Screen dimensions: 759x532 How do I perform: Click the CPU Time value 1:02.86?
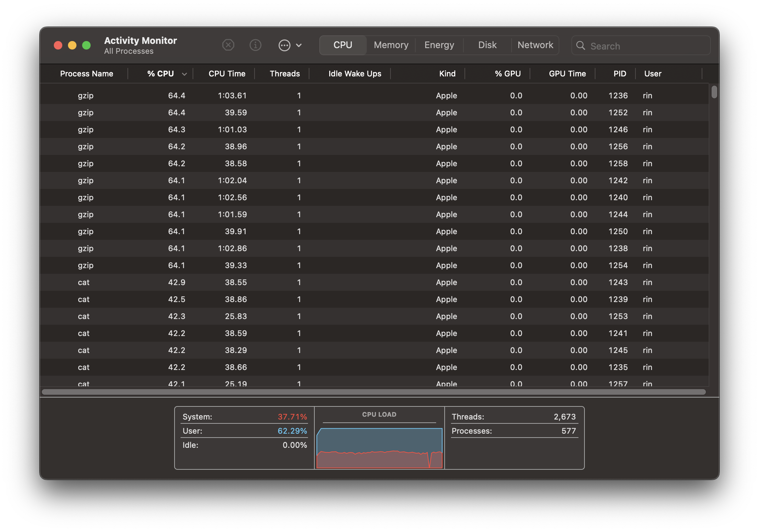point(232,248)
